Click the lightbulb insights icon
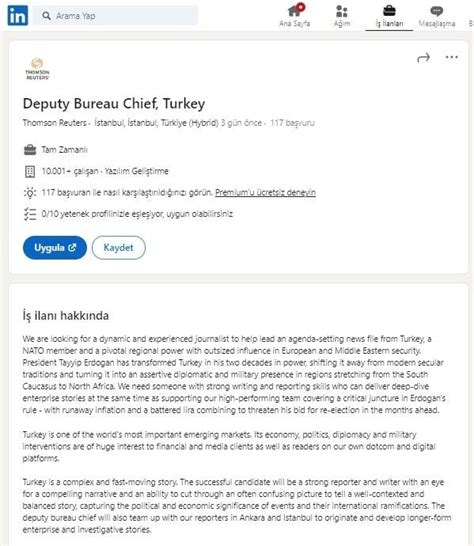The height and width of the screenshot is (546, 474). (30, 193)
